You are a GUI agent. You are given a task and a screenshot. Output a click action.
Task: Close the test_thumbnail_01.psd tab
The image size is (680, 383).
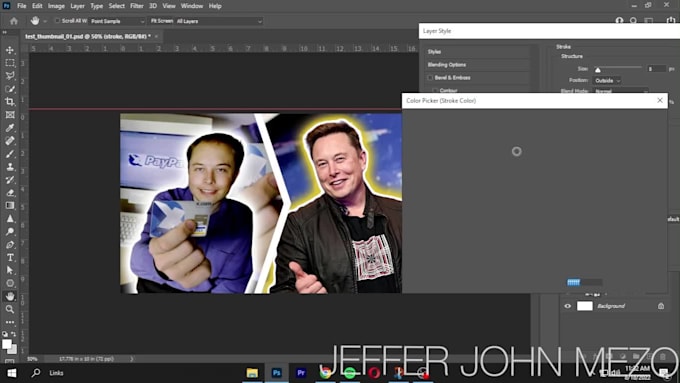tap(157, 36)
